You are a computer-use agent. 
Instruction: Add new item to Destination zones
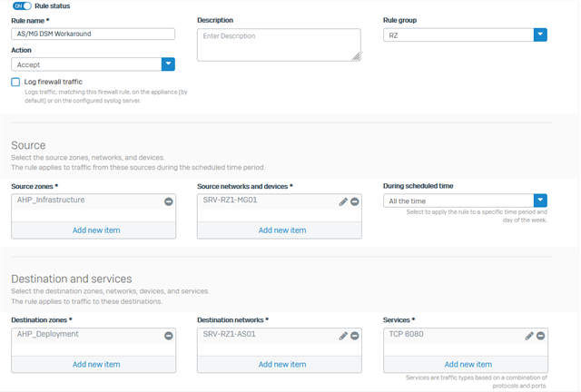[96, 364]
